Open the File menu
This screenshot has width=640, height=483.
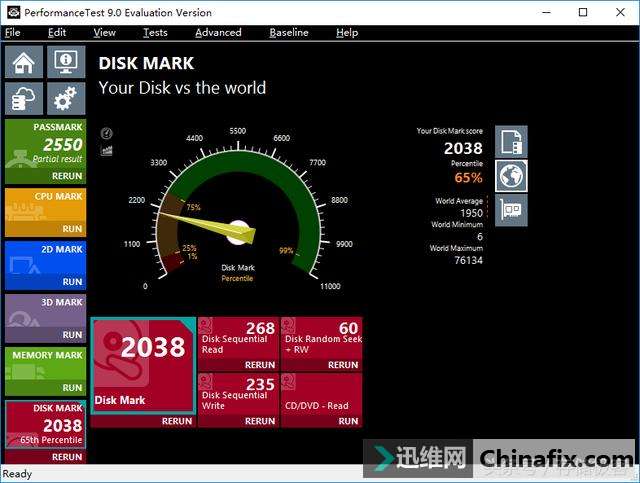[x=13, y=33]
